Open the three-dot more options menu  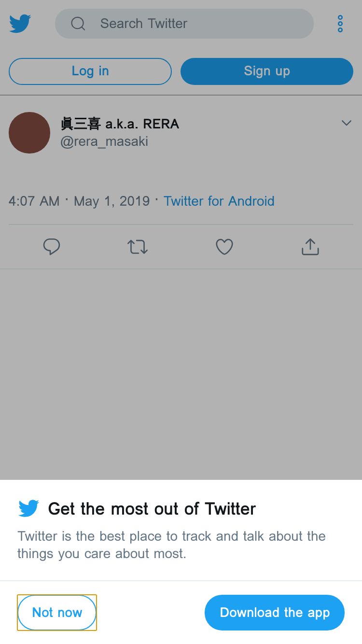[x=340, y=23]
